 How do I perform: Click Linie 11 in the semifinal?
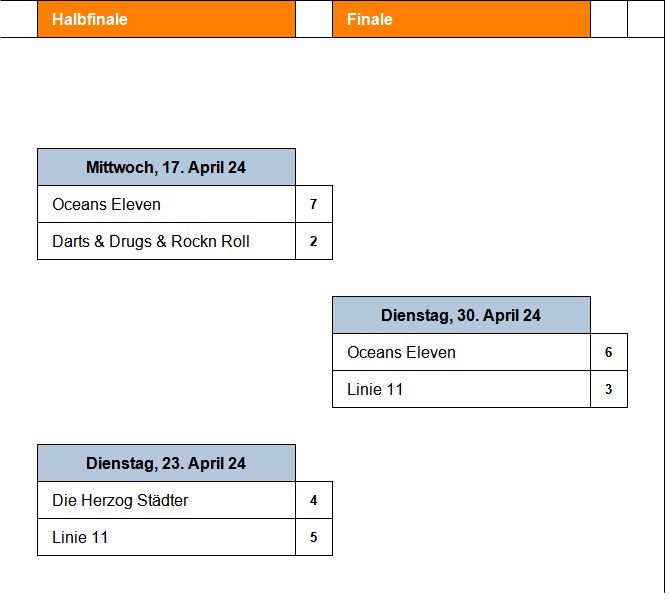pyautogui.click(x=166, y=537)
